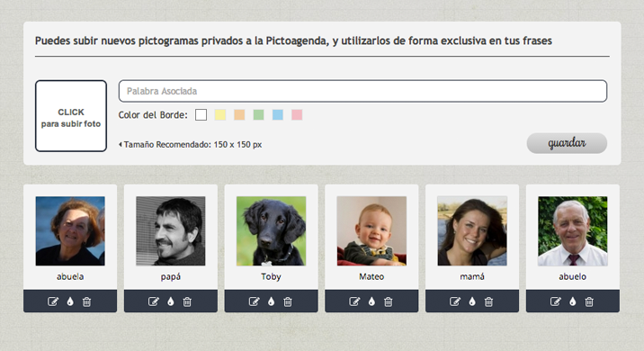The width and height of the screenshot is (644, 351).
Task: Focus the Palabra Asociada text field
Action: 362,91
